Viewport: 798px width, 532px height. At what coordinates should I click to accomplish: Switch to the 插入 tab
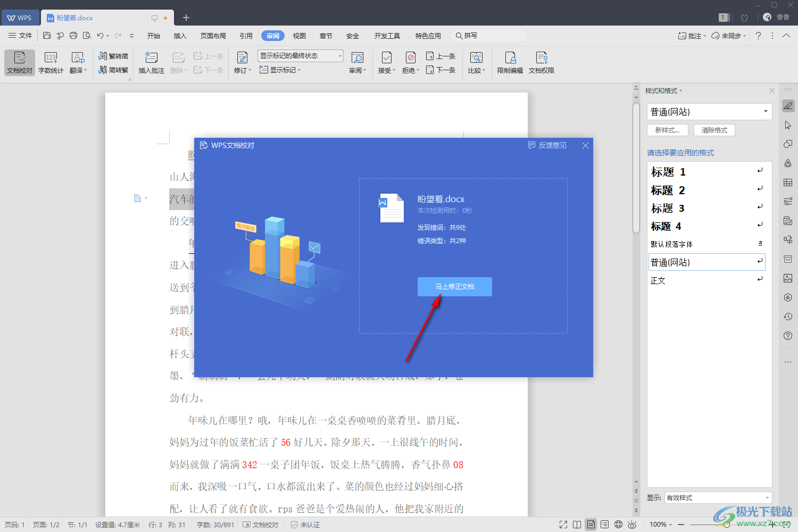click(x=180, y=36)
